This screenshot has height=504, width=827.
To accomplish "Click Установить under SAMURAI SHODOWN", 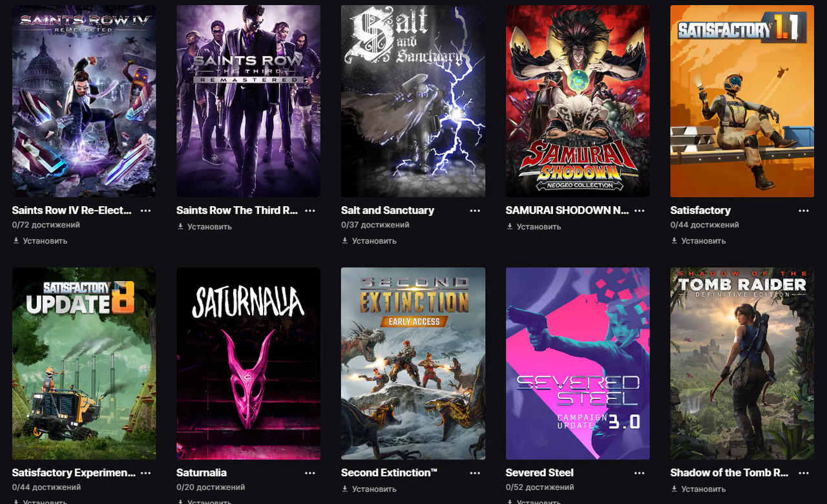I will [534, 227].
